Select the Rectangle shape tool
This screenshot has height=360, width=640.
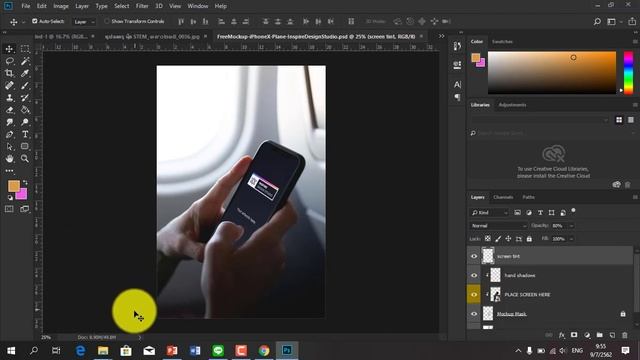tap(25, 147)
